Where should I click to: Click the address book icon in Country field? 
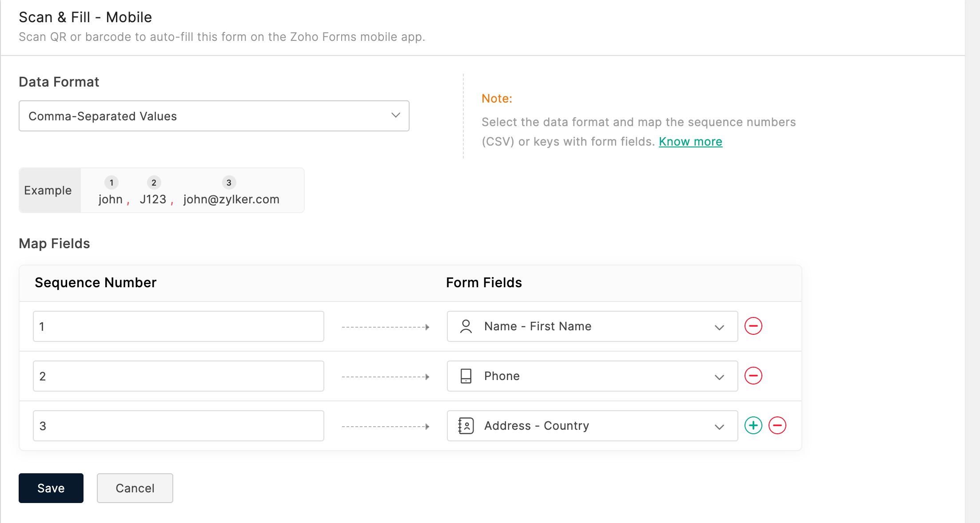[466, 426]
